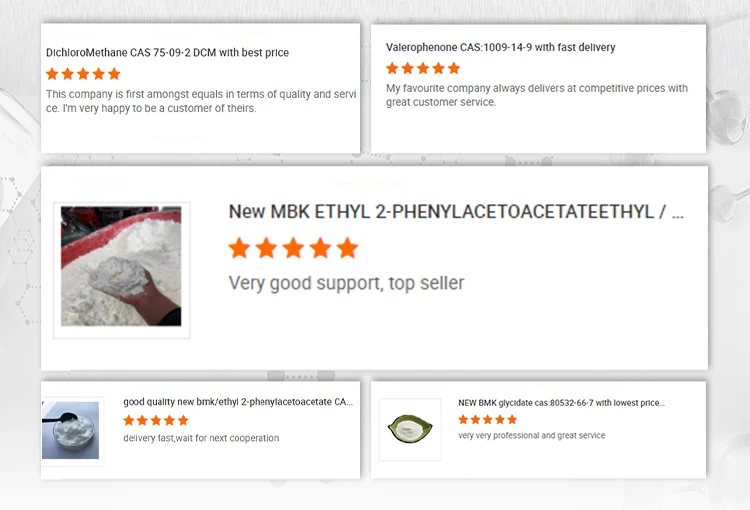Select the 'first amongst equals' review text
Image resolution: width=750 pixels, height=510 pixels.
(201, 101)
